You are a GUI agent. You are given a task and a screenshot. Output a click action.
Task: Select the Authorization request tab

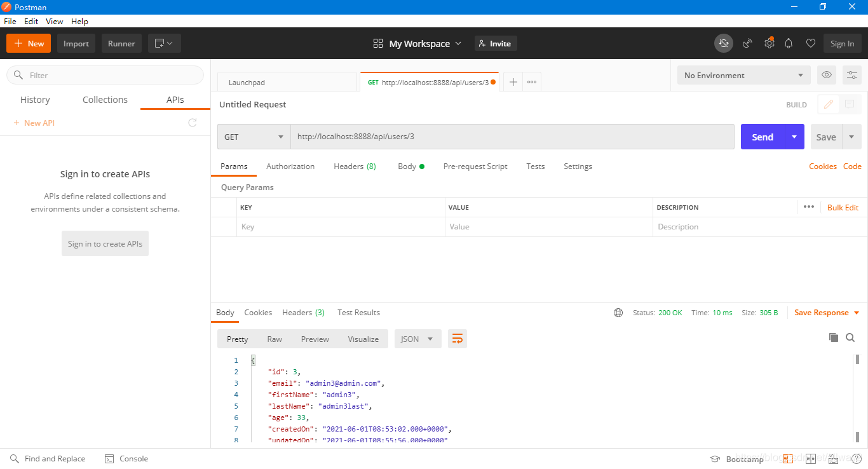coord(290,167)
